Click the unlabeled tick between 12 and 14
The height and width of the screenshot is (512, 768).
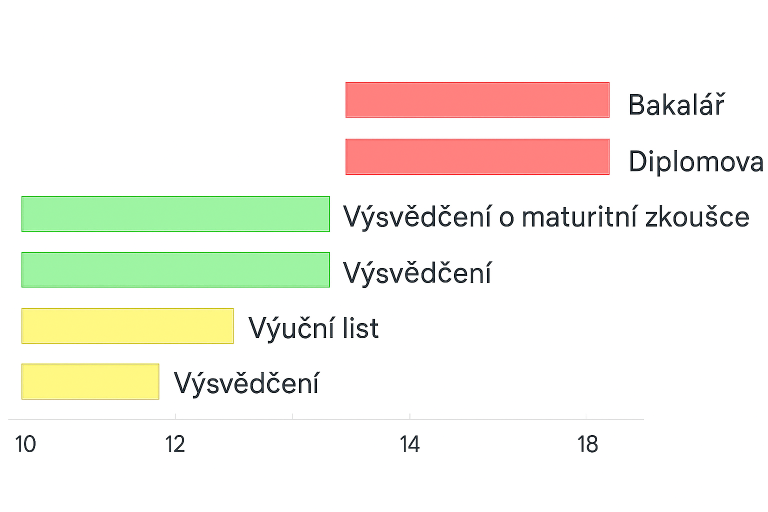point(292,416)
